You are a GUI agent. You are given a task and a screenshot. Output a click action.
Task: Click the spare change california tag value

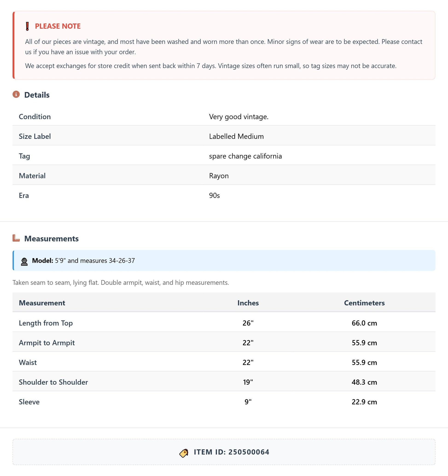pyautogui.click(x=245, y=156)
